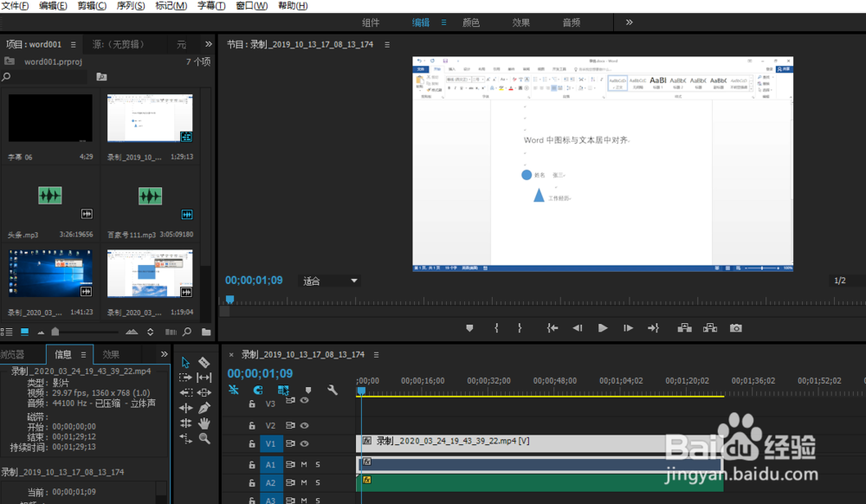Image resolution: width=866 pixels, height=504 pixels.
Task: Create new bin in project panel
Action: click(x=206, y=332)
